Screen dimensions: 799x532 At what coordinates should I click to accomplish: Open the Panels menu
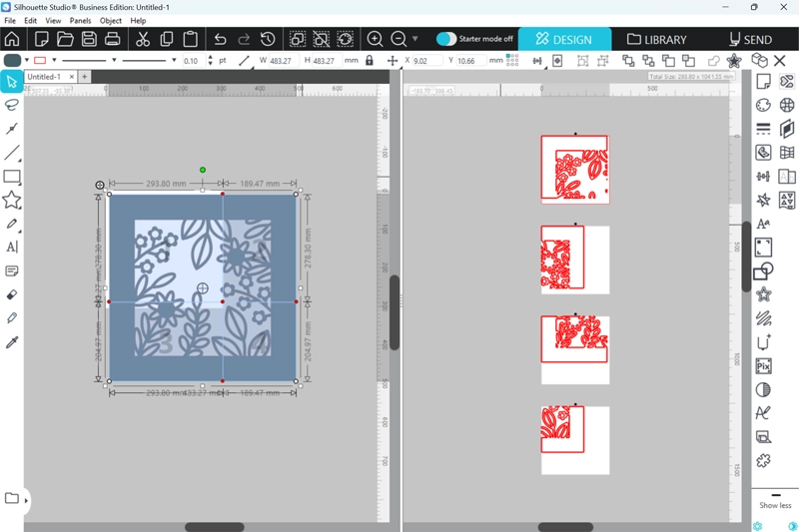(80, 20)
